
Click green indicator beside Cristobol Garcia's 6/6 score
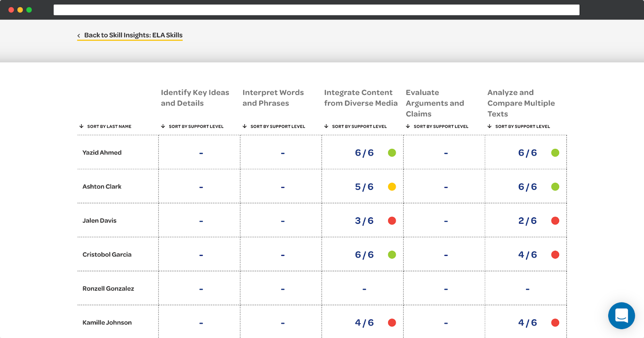[392, 255]
